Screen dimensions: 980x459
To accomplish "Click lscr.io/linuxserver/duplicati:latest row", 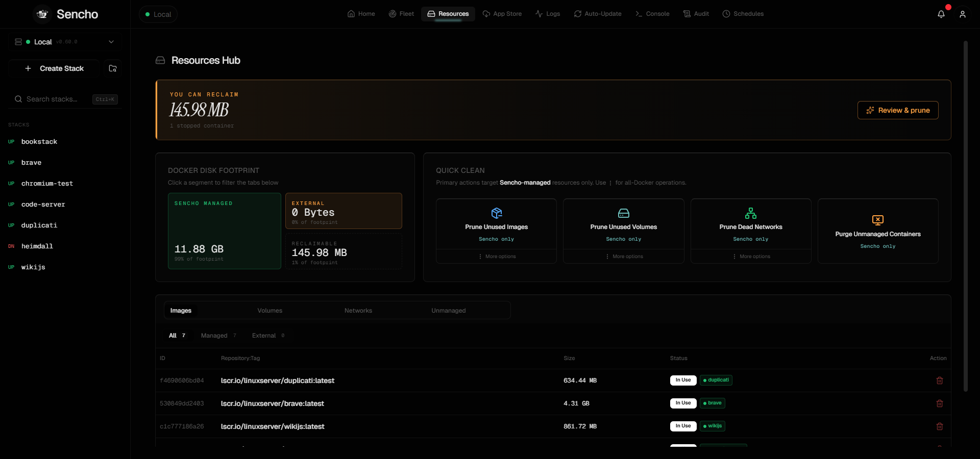I will pos(553,380).
